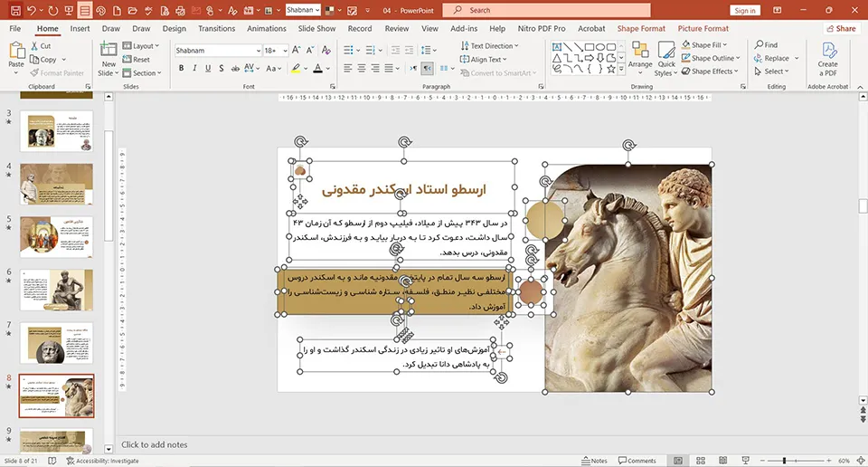
Task: Open the Align Text dropdown
Action: pos(483,59)
